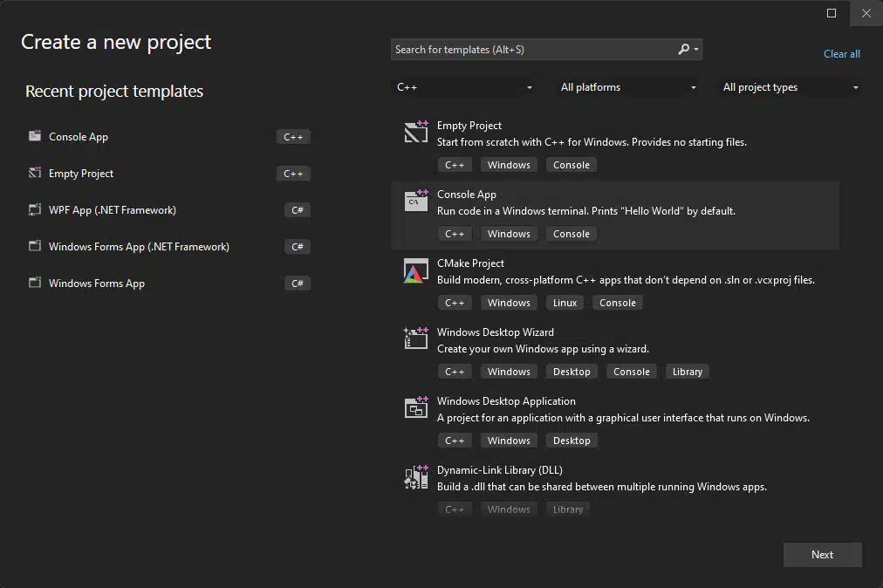Screen dimensions: 883x588
Task: Maximize the Create a new project window
Action: 832,13
